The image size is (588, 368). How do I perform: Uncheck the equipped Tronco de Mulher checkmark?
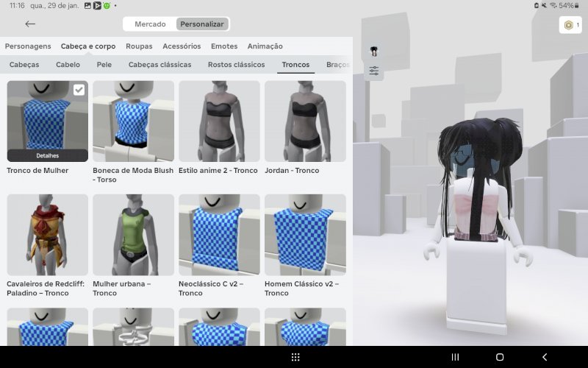click(x=79, y=90)
